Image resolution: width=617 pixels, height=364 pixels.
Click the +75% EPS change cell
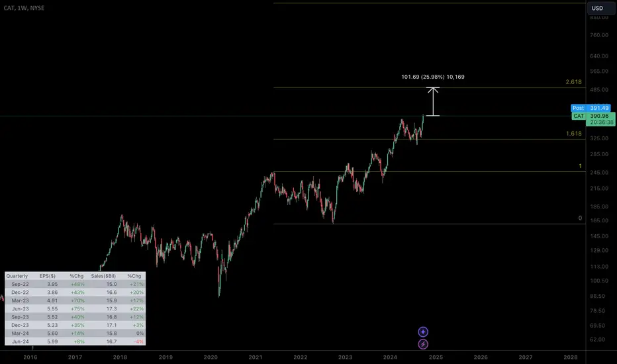(77, 309)
